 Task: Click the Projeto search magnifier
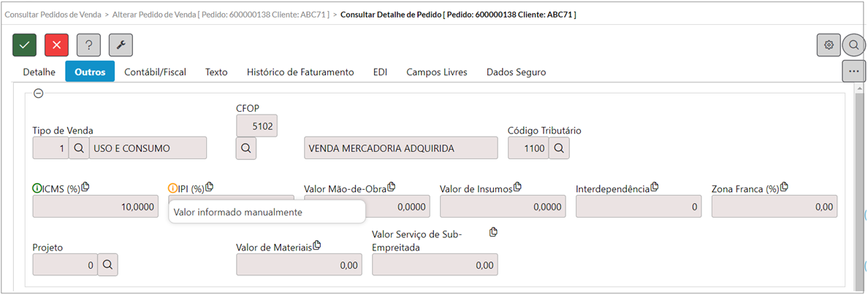(x=107, y=264)
